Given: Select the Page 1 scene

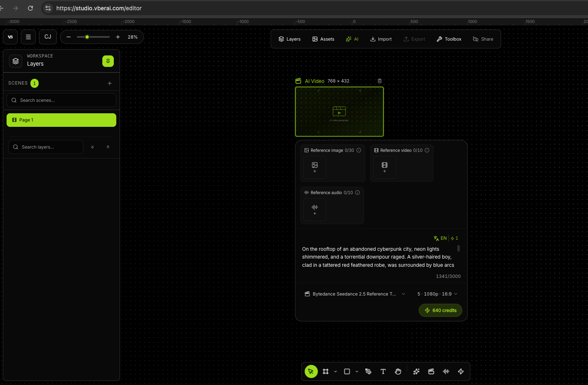Looking at the screenshot, I should (61, 120).
